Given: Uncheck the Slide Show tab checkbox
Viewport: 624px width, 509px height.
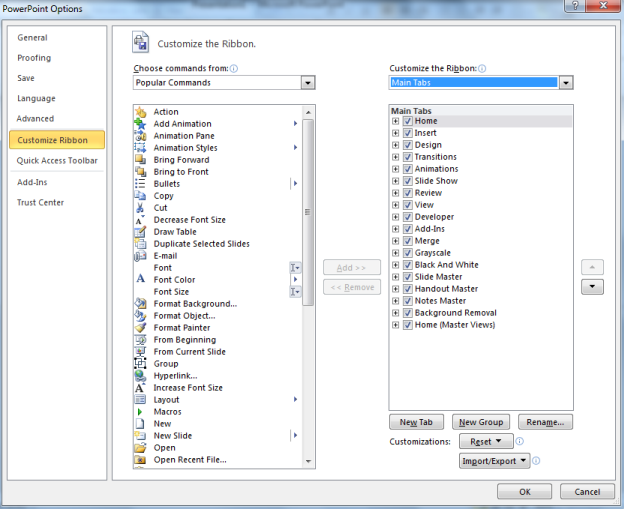Looking at the screenshot, I should [x=408, y=181].
